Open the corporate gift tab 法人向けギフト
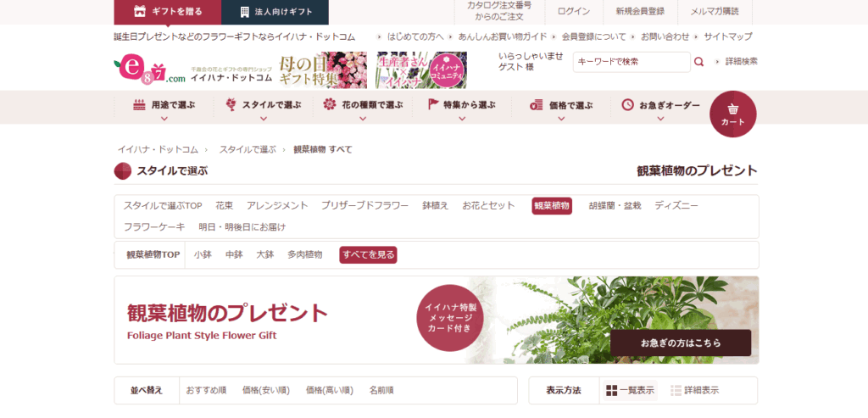868x418 pixels. (x=275, y=12)
